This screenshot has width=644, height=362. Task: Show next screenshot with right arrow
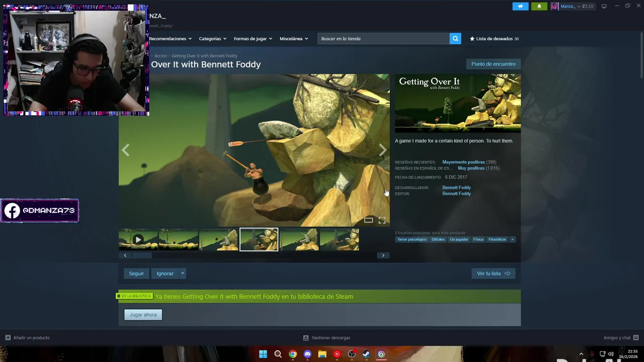(382, 150)
